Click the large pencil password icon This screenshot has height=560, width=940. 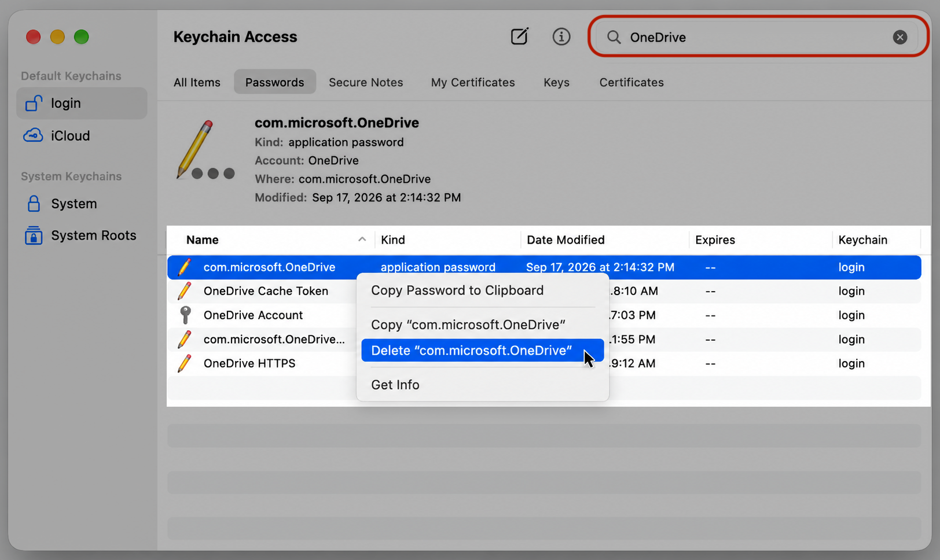205,150
